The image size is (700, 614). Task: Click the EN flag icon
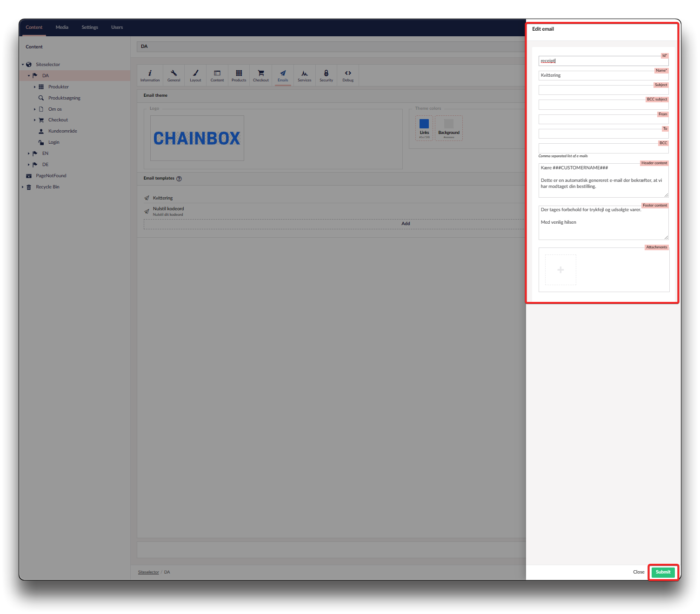click(35, 153)
